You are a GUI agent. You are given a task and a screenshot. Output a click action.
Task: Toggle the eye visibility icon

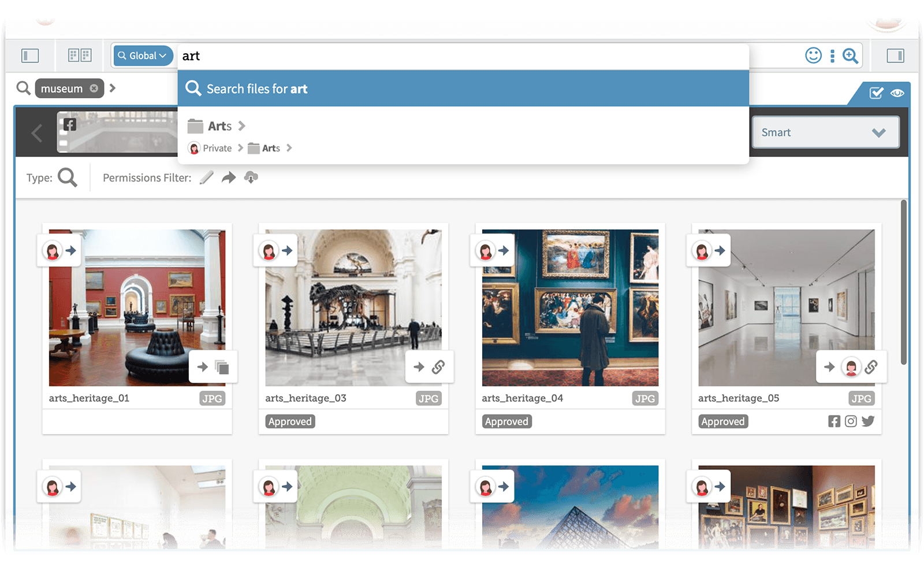(897, 93)
